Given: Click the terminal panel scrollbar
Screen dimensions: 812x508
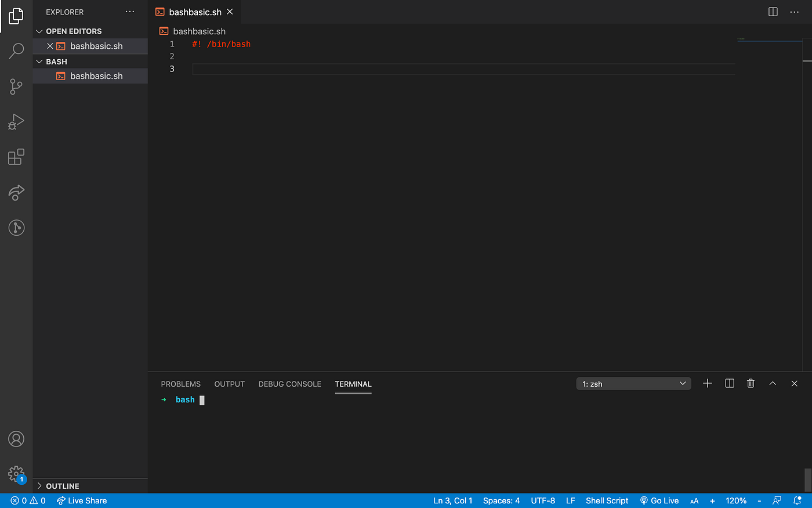Looking at the screenshot, I should (x=808, y=480).
